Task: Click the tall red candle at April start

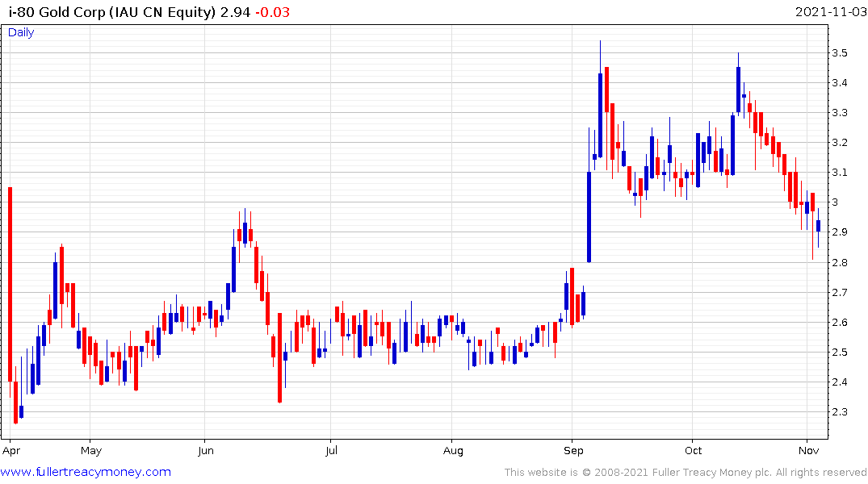Action: tap(10, 285)
